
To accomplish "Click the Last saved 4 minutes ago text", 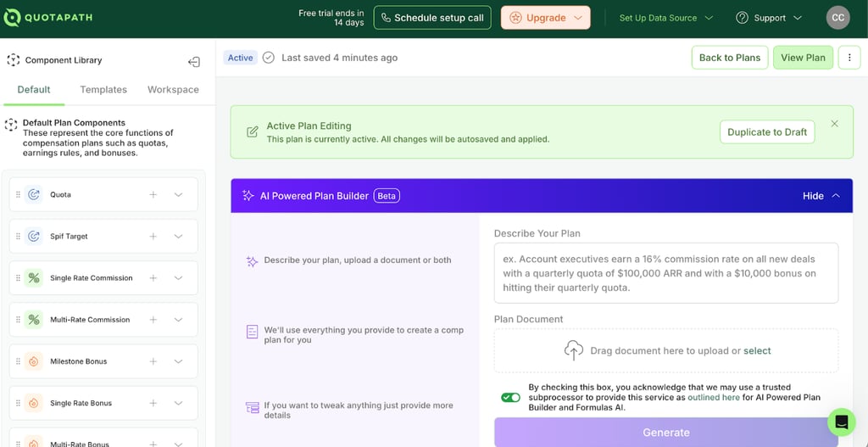I will coord(339,58).
